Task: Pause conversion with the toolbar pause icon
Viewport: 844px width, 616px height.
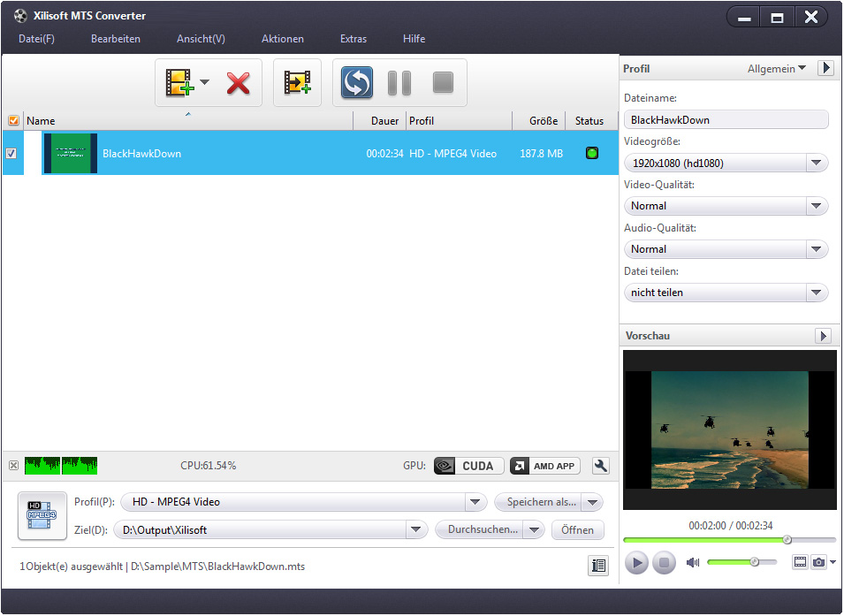Action: (x=399, y=83)
